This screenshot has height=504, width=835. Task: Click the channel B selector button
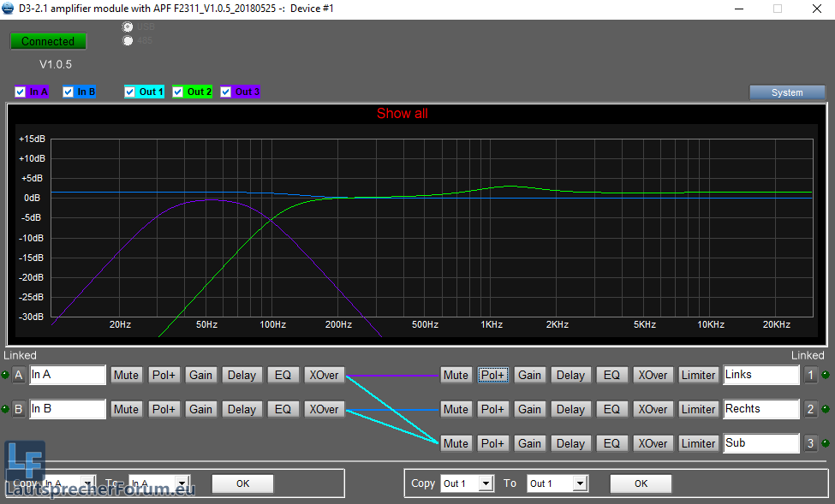coord(19,409)
